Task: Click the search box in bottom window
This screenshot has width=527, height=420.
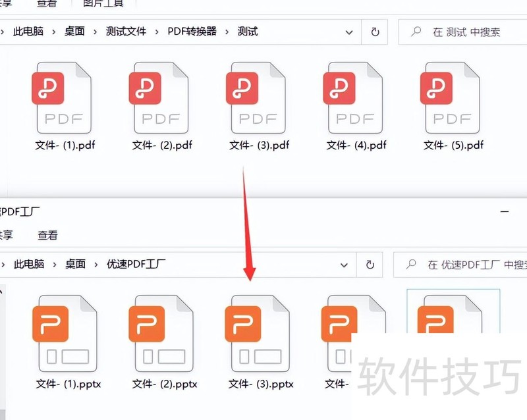Action: [x=461, y=265]
